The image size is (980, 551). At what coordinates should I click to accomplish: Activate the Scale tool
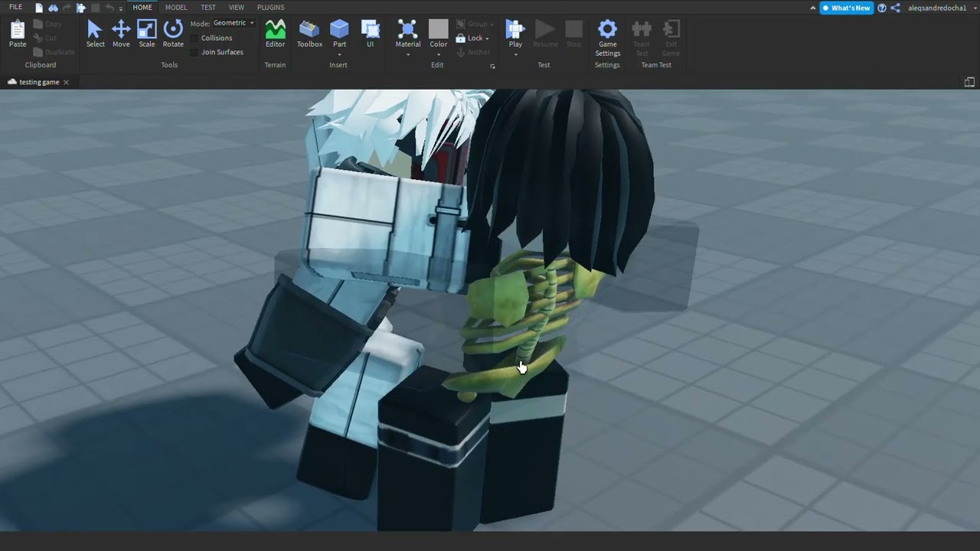(x=147, y=34)
